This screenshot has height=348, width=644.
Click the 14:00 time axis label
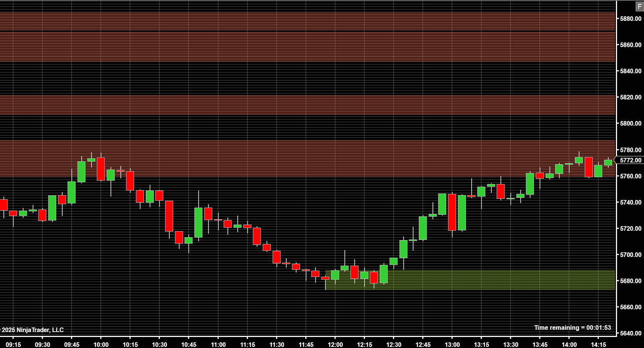click(x=569, y=345)
